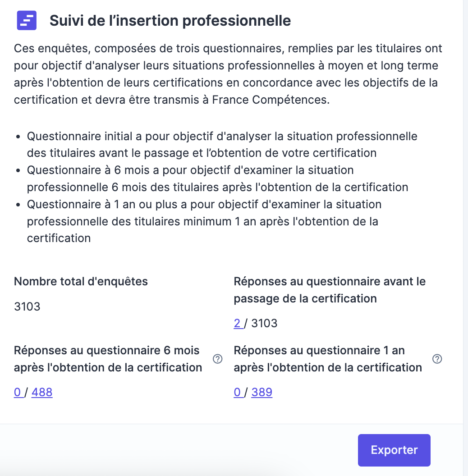This screenshot has height=476, width=468.
Task: Open the "2" responses link before certification
Action: [x=237, y=323]
